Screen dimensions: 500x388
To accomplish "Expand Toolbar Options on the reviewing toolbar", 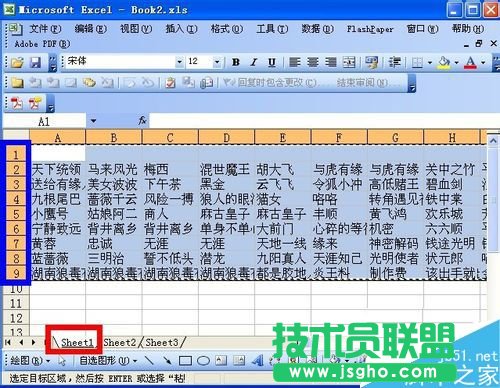I will [x=412, y=83].
